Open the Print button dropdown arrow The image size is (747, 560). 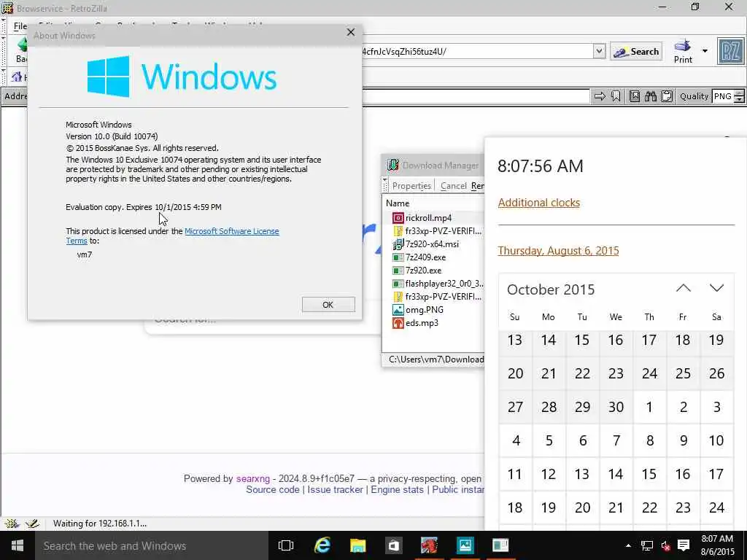point(705,51)
